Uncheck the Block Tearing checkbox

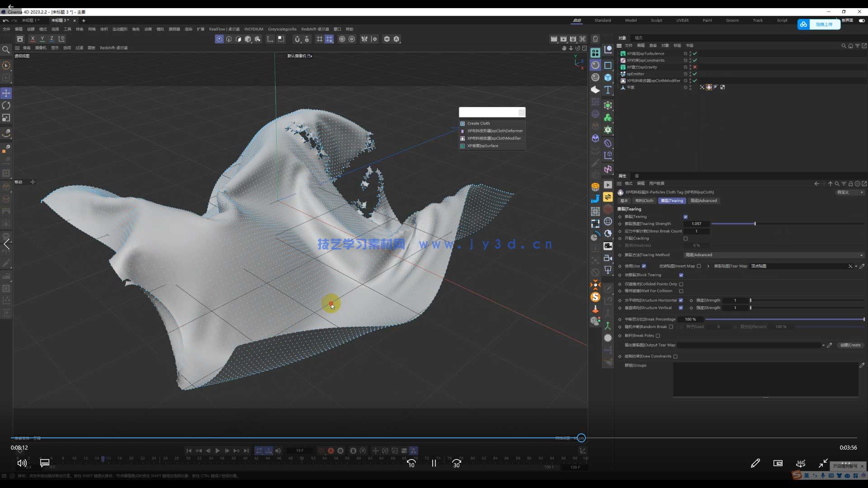(x=681, y=275)
